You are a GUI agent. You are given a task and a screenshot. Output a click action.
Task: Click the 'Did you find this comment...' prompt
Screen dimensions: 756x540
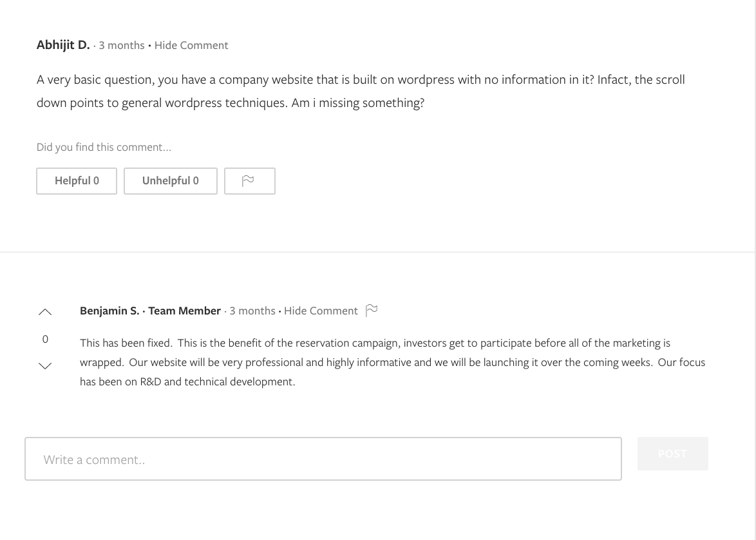click(x=104, y=147)
